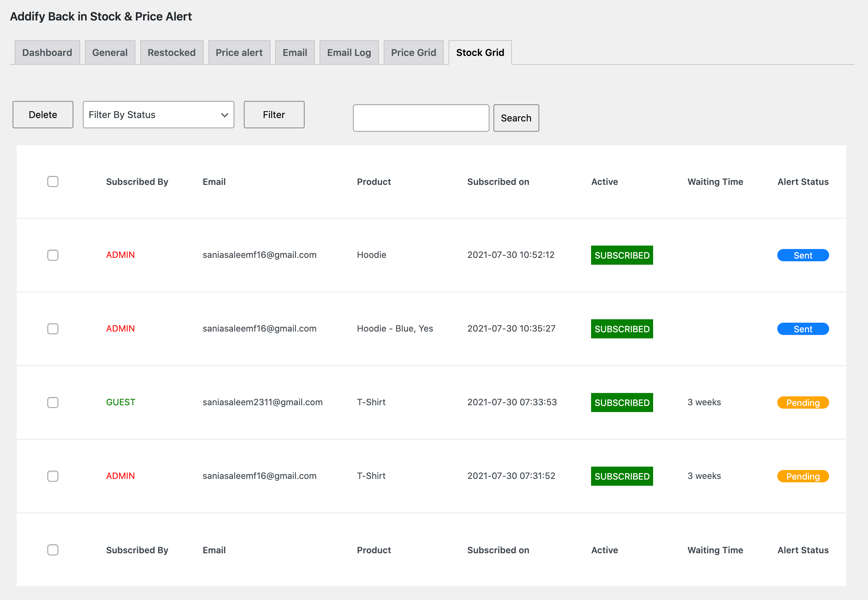Click the Search button
Image resolution: width=868 pixels, height=600 pixels.
click(516, 118)
